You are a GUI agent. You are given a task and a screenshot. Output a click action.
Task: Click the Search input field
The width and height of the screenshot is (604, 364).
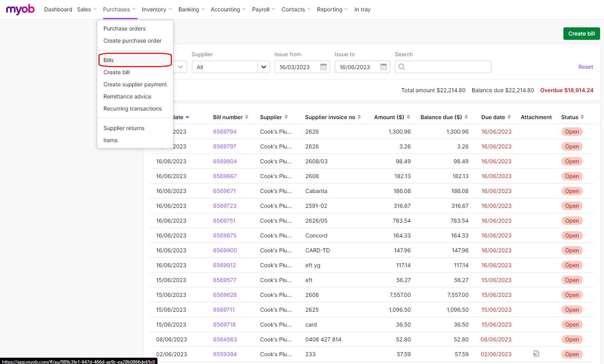[x=443, y=67]
